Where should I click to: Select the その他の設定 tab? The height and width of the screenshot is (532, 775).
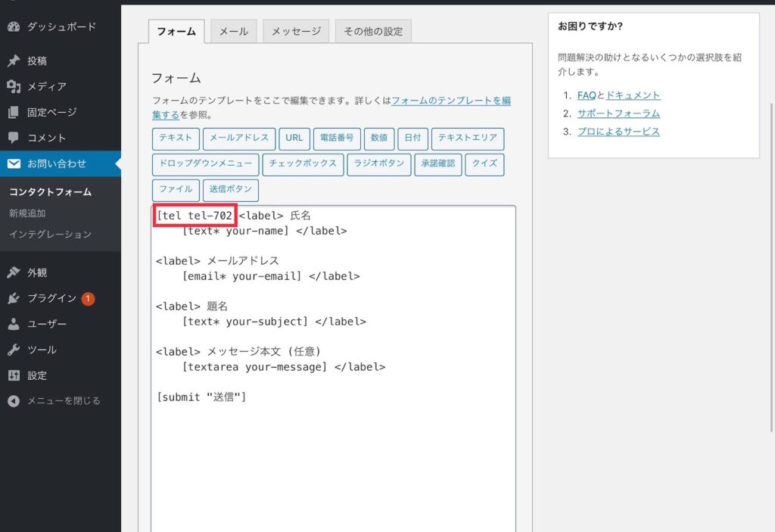click(x=373, y=32)
